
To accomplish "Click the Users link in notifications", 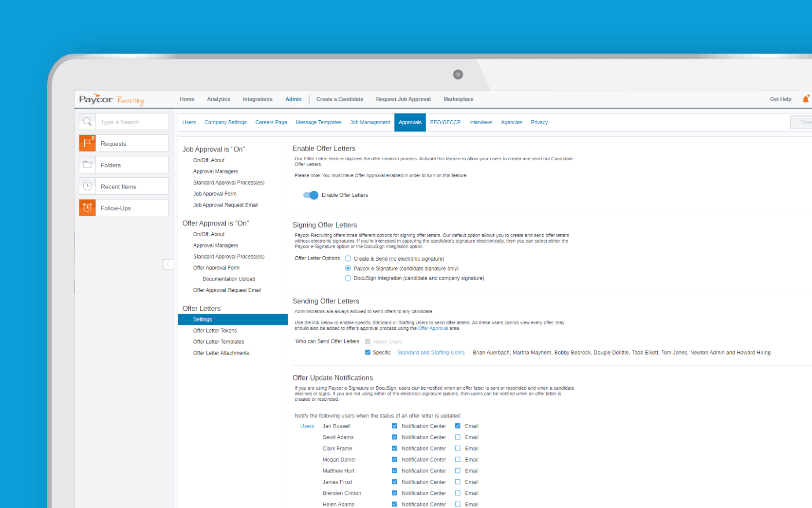I will point(307,426).
